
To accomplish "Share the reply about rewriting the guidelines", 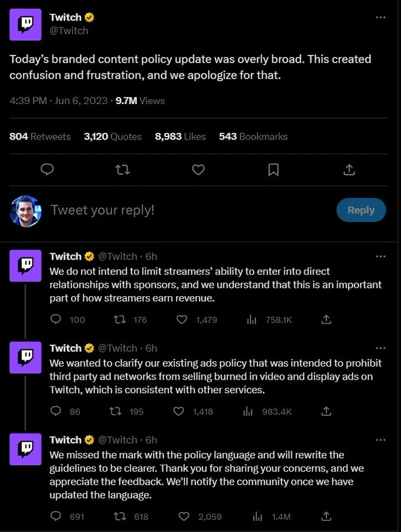I will pos(325,516).
